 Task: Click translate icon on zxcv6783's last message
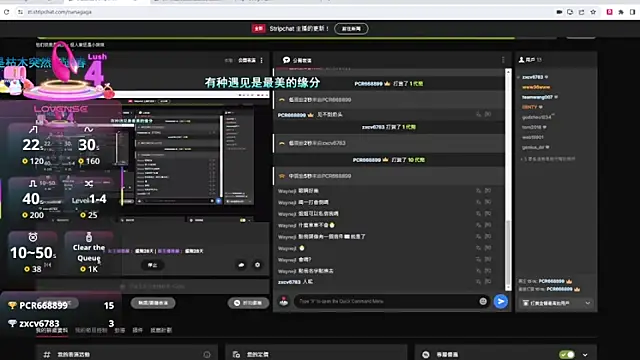pos(478,282)
